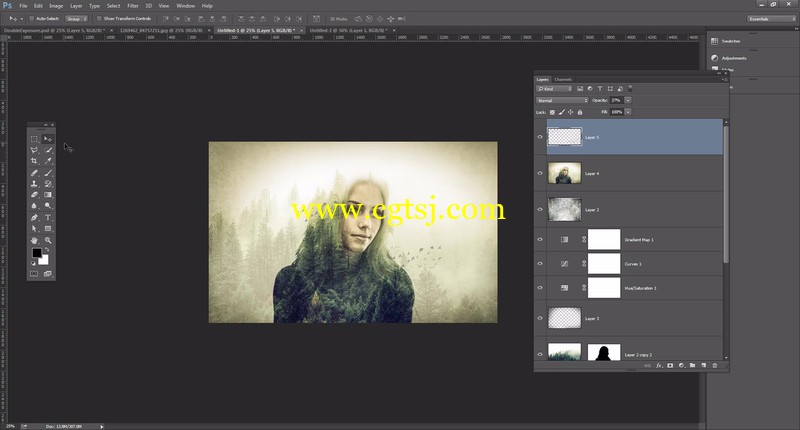Hide Layer 2 with eye icon
The image size is (800, 430).
(x=540, y=209)
